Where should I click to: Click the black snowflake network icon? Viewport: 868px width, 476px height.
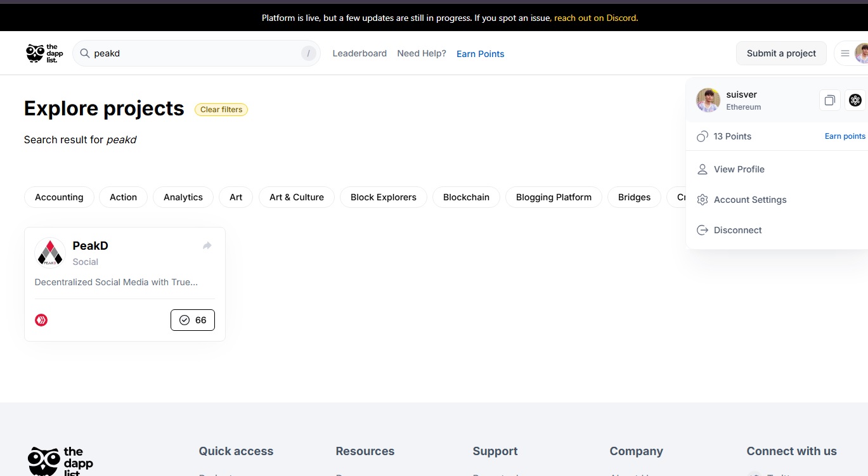pos(855,100)
